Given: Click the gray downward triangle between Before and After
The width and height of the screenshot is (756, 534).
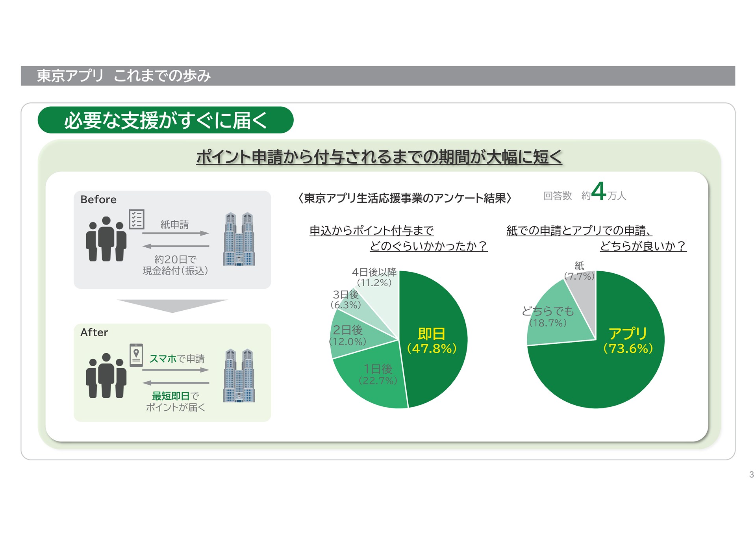Looking at the screenshot, I should 172,306.
